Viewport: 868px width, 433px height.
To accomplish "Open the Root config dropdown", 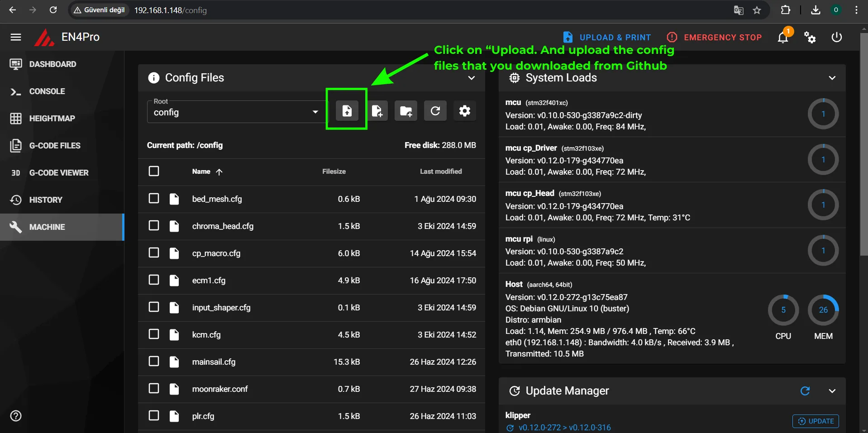I will click(x=236, y=112).
